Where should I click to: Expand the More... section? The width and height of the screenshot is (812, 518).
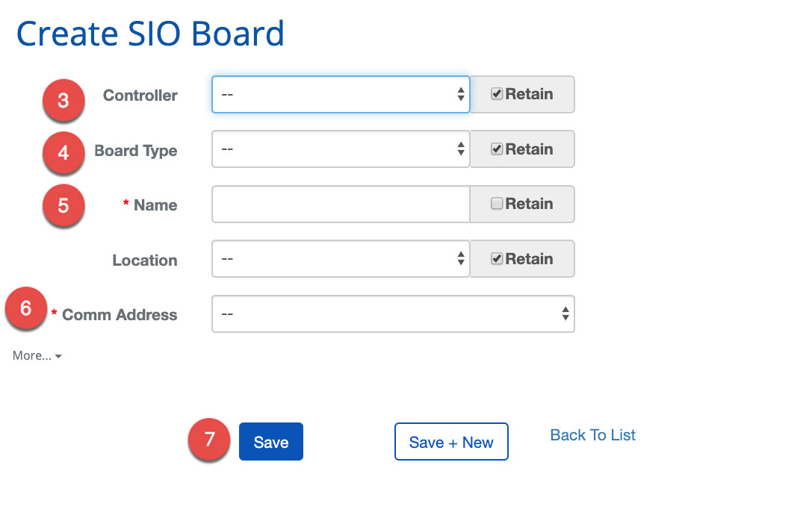pos(35,355)
